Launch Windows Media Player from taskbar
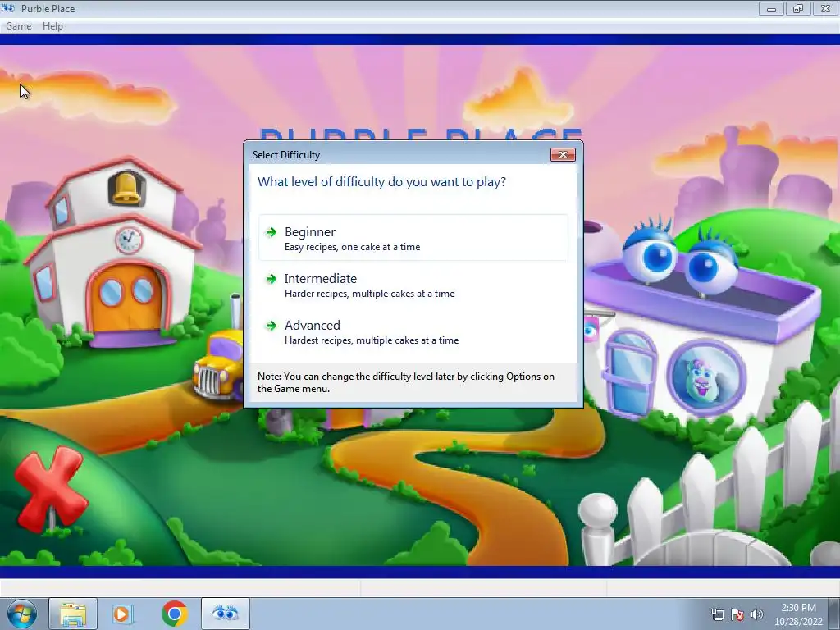 tap(122, 614)
